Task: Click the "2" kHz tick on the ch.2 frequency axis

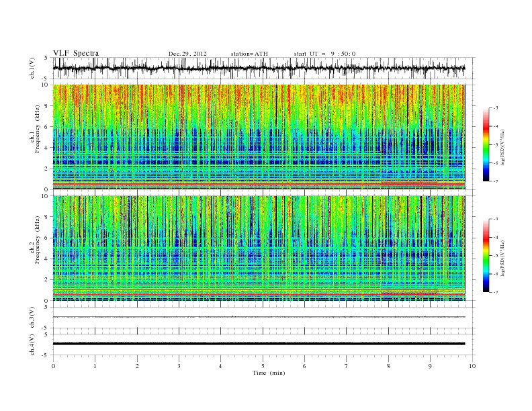Action: click(x=47, y=280)
